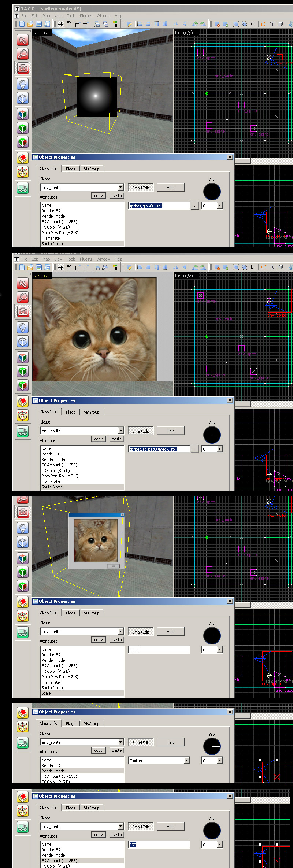
Task: Toggle 'ig' button in toolbar above cat close-up
Action: (x=253, y=267)
